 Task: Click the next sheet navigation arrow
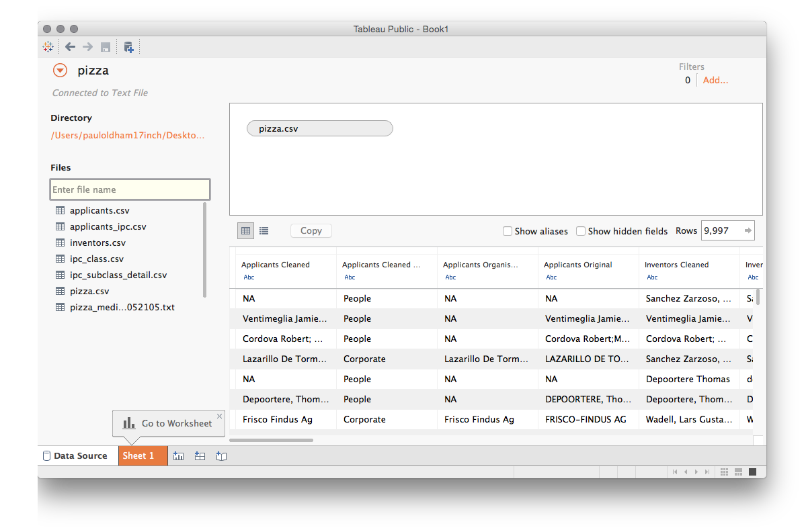click(x=696, y=472)
